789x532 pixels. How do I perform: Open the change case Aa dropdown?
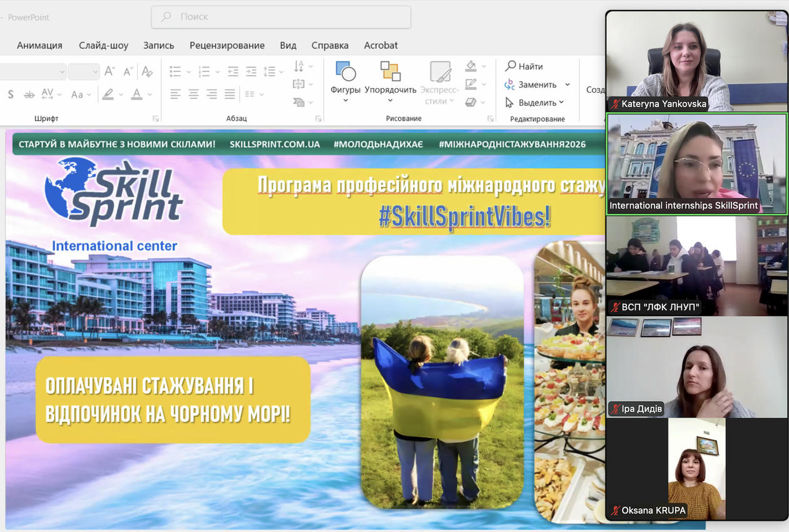[80, 95]
